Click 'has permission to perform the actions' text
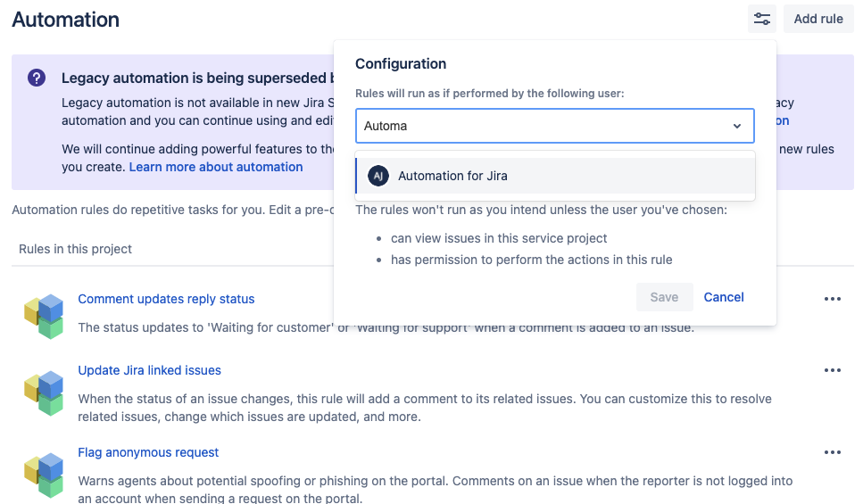 [x=532, y=260]
